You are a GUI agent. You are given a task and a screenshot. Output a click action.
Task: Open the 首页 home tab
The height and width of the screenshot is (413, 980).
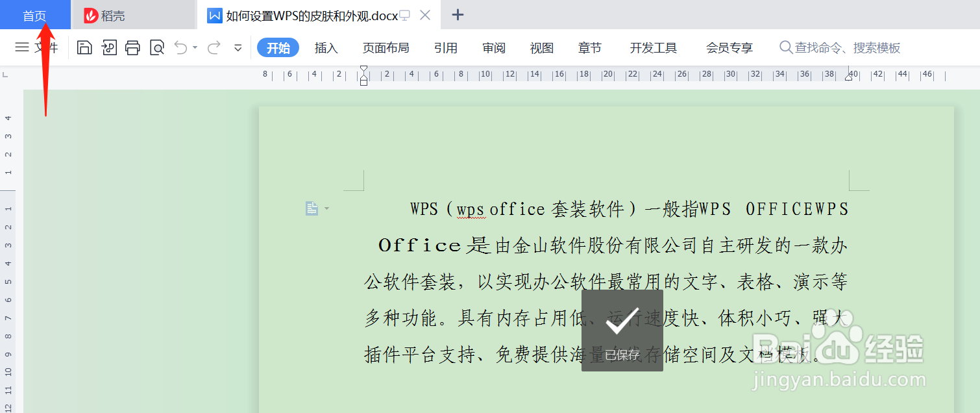click(x=35, y=15)
